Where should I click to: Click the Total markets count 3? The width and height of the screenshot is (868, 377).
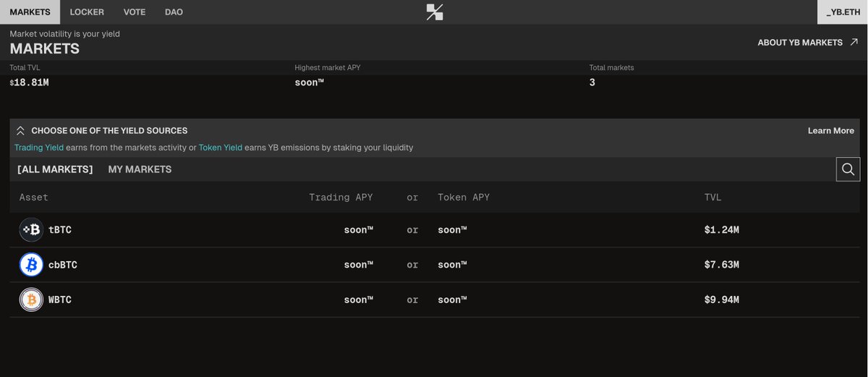(x=592, y=82)
